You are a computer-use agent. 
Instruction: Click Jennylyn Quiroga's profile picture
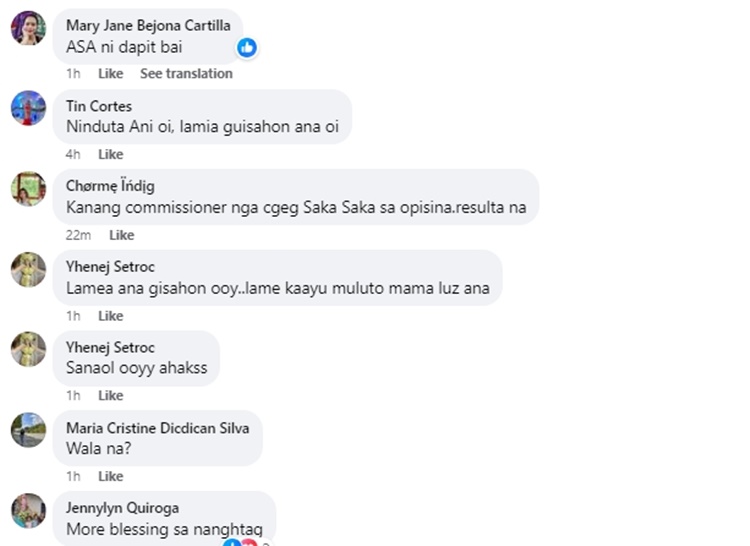click(x=28, y=510)
